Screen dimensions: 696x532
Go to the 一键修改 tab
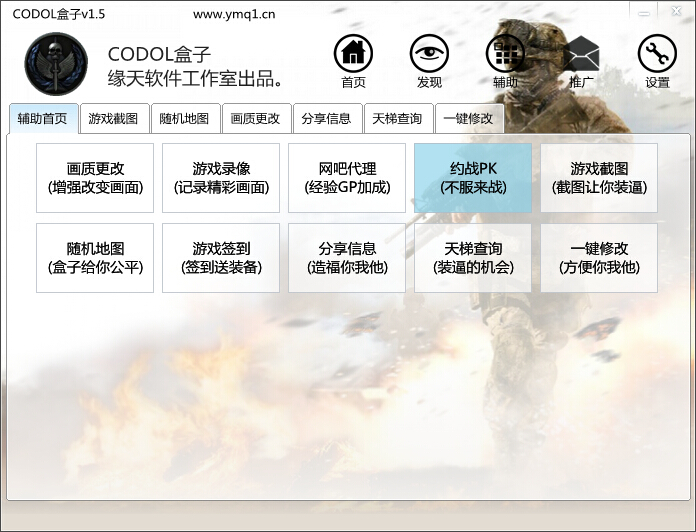coord(469,119)
